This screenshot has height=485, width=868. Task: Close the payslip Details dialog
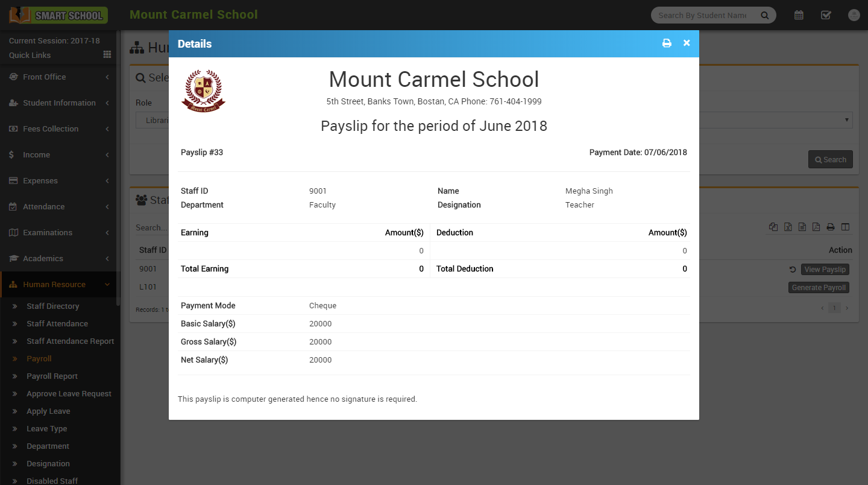(x=687, y=43)
